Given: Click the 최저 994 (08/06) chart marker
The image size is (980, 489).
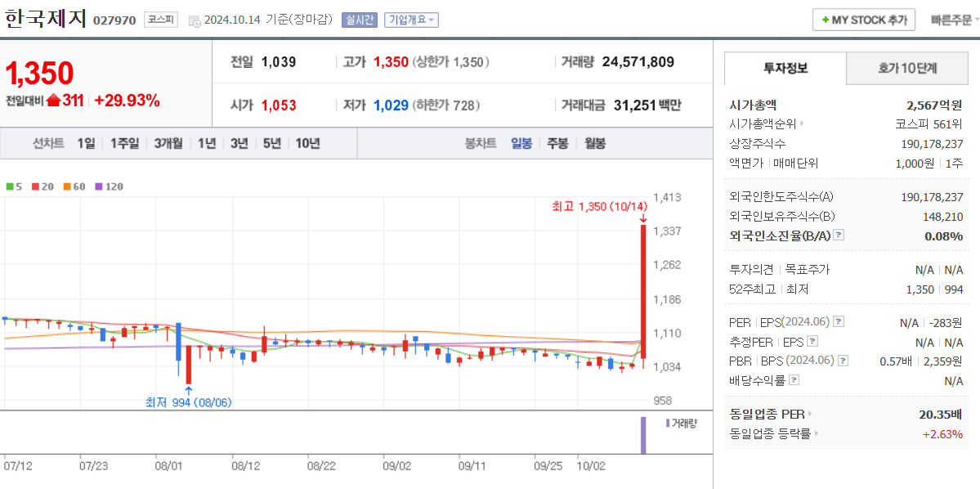Looking at the screenshot, I should pyautogui.click(x=188, y=402).
